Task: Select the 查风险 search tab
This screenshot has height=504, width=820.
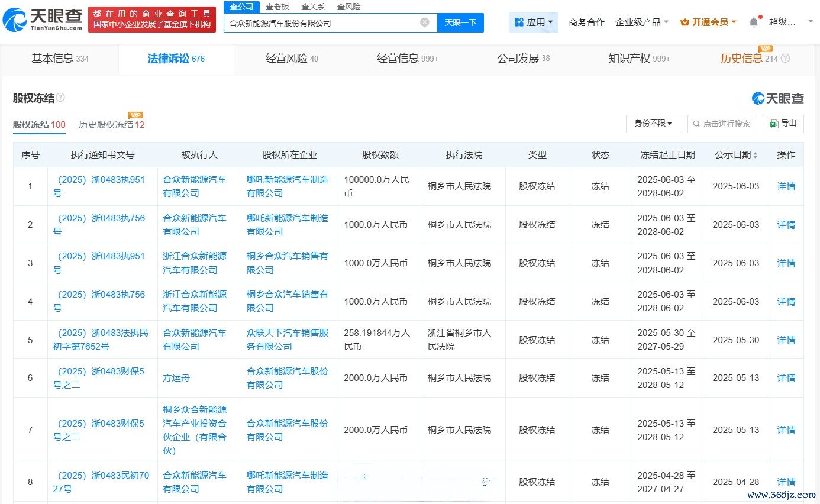Action: (348, 7)
